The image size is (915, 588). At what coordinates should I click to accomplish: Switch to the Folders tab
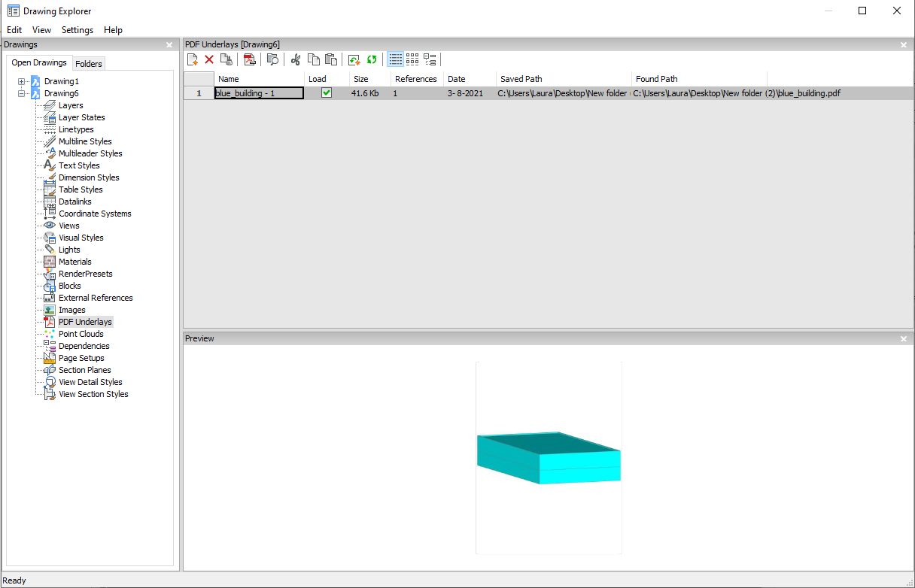[x=89, y=64]
